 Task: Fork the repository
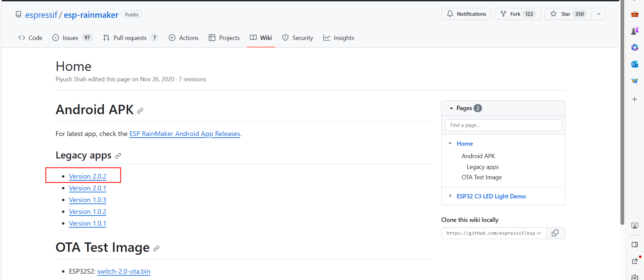(518, 14)
